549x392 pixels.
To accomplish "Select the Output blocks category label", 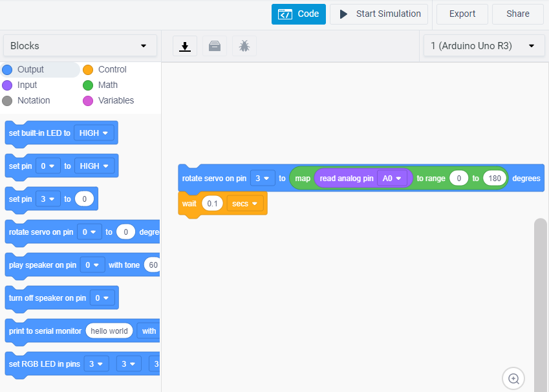I will (30, 69).
